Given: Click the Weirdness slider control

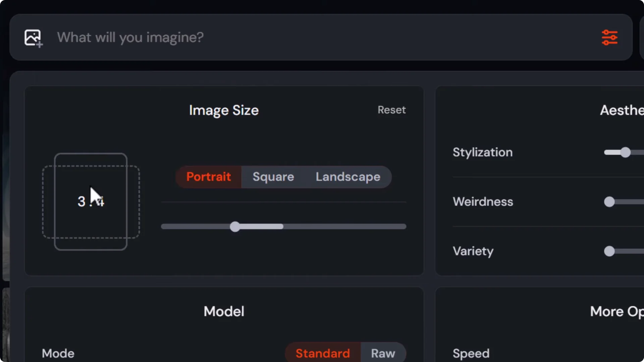Looking at the screenshot, I should tap(609, 202).
